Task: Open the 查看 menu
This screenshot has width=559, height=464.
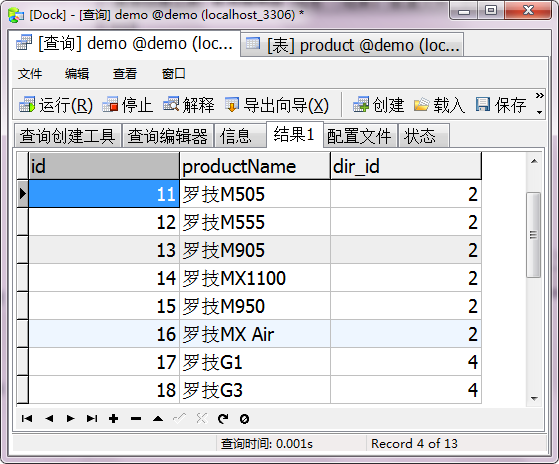Action: coord(125,74)
